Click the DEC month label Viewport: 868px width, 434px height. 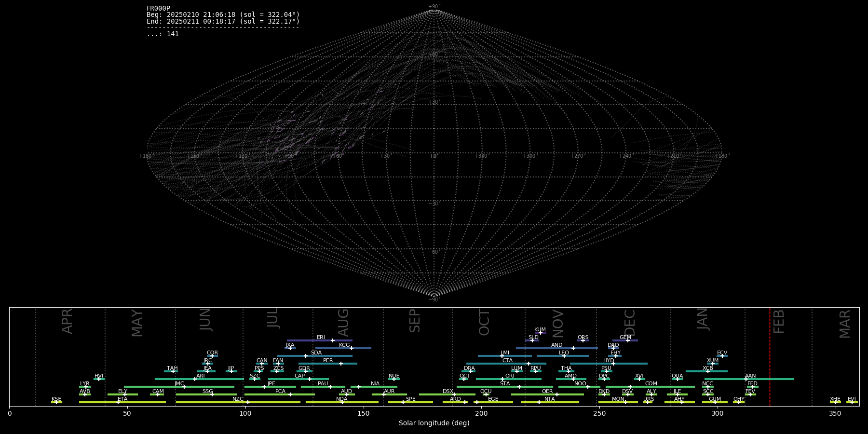click(x=630, y=323)
